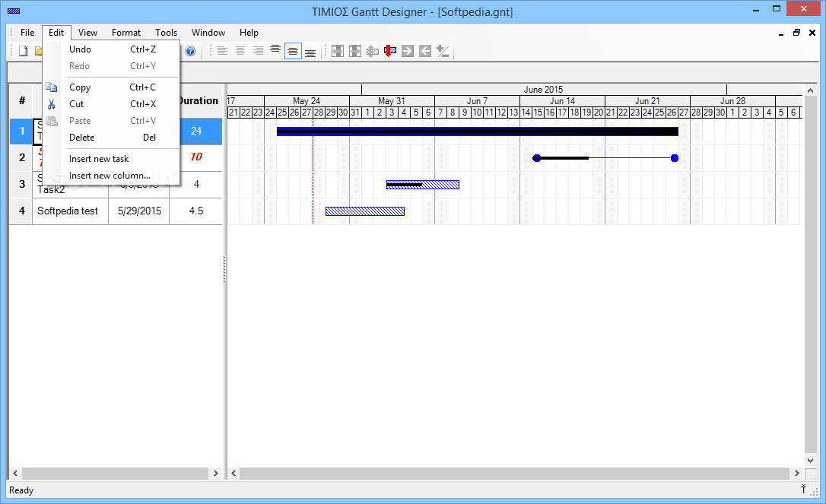The width and height of the screenshot is (826, 504).
Task: Choose Undo from the Edit menu
Action: pyautogui.click(x=111, y=49)
